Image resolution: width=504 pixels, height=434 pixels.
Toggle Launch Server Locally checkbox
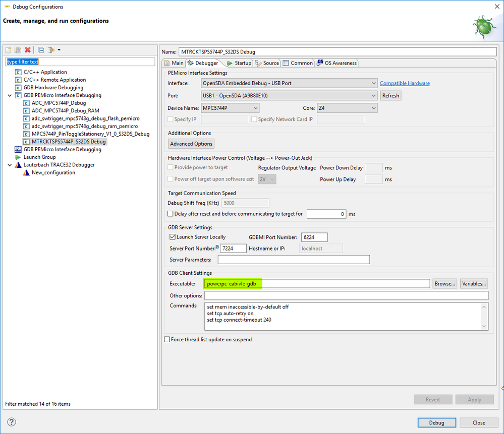point(172,237)
